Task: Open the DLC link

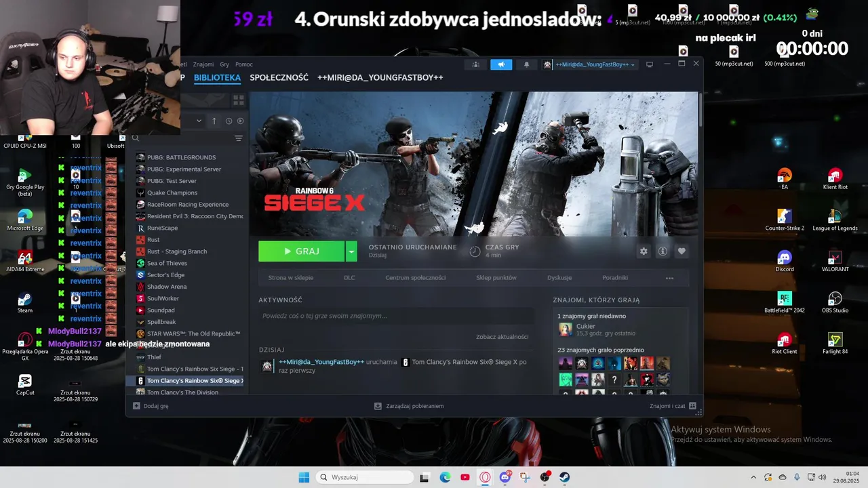Action: point(349,278)
